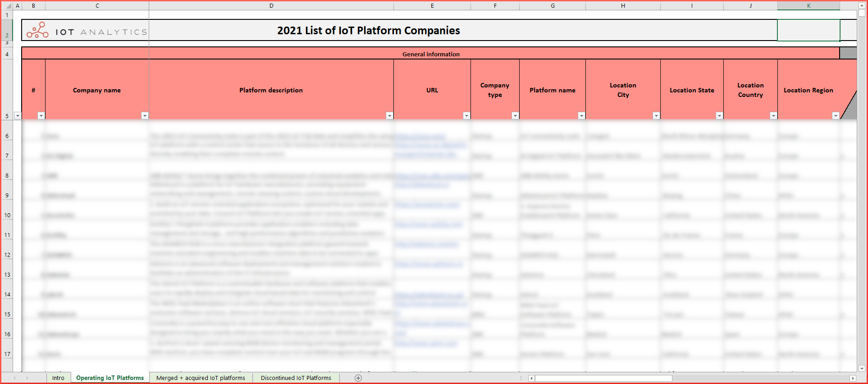
Task: Click the vertical scrollbar down arrow
Action: pyautogui.click(x=862, y=368)
